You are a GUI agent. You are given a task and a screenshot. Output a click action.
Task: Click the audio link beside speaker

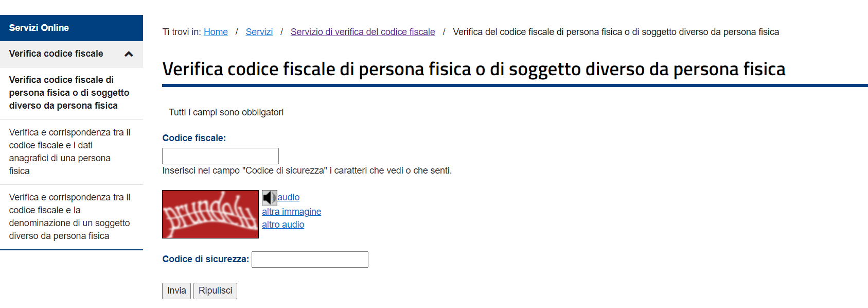click(289, 197)
